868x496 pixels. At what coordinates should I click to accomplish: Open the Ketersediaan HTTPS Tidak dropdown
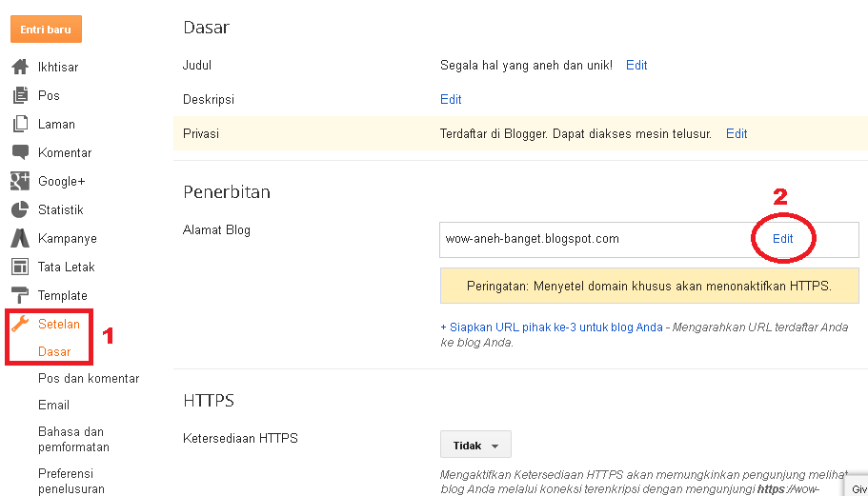tap(475, 445)
